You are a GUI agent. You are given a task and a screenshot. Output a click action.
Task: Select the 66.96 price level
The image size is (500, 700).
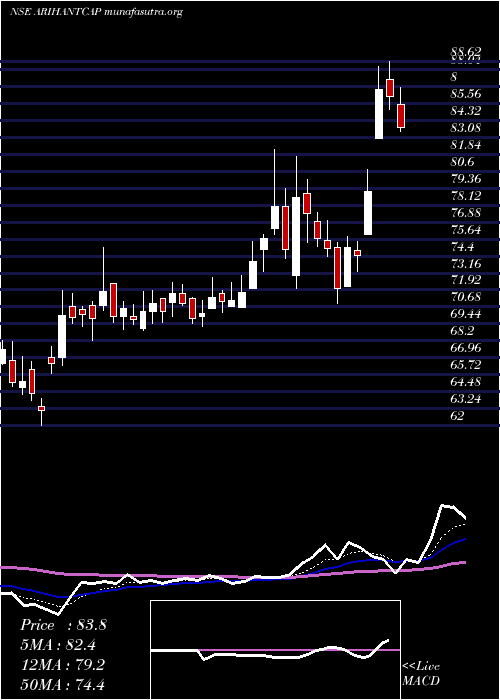coord(466,348)
